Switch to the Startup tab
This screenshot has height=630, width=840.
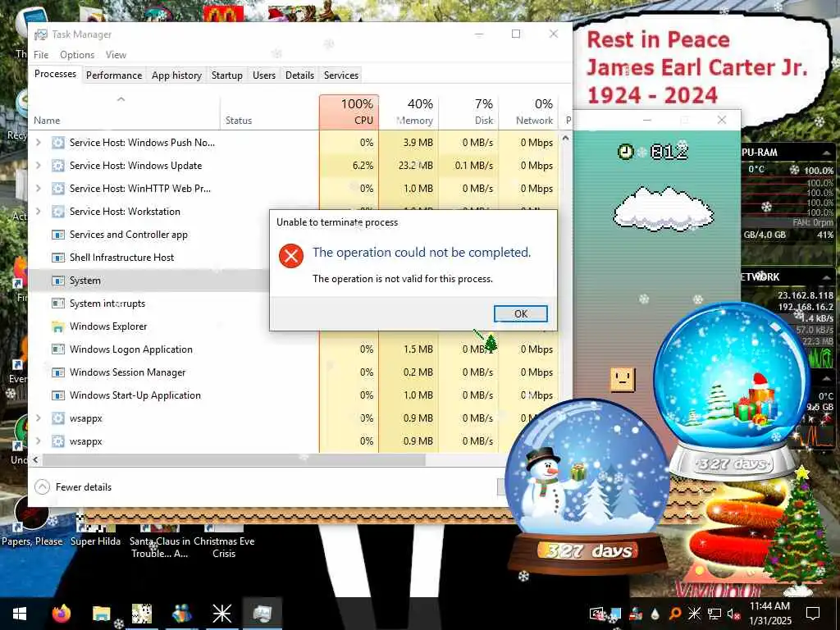click(227, 75)
